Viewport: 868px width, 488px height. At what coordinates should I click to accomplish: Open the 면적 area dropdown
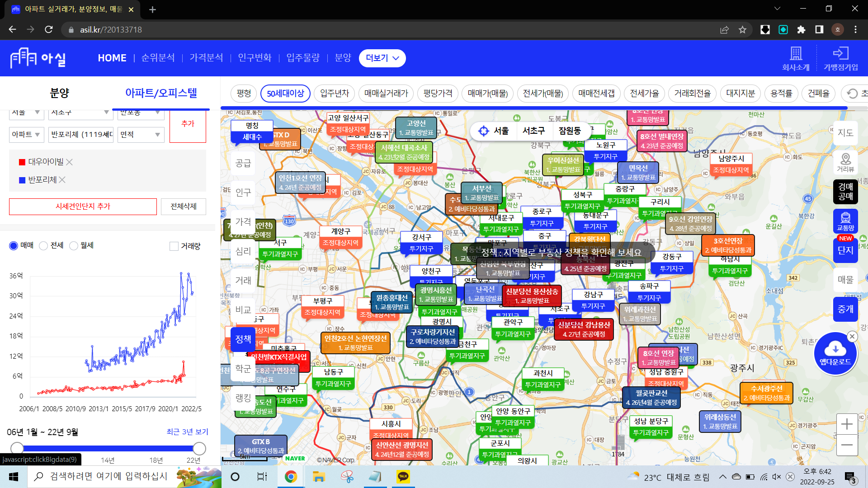pyautogui.click(x=141, y=135)
